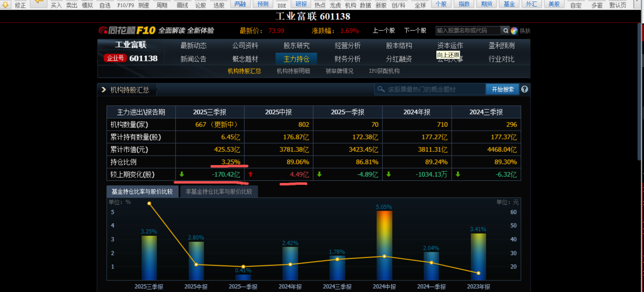Click the 美股 toolbar button
Image resolution: width=644 pixels, height=292 pixels.
pos(554,4)
